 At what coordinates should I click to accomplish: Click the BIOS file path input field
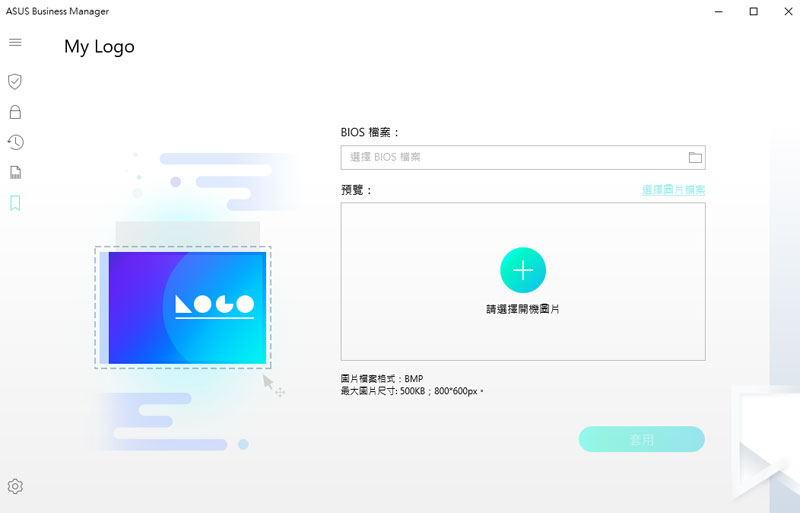click(x=523, y=157)
